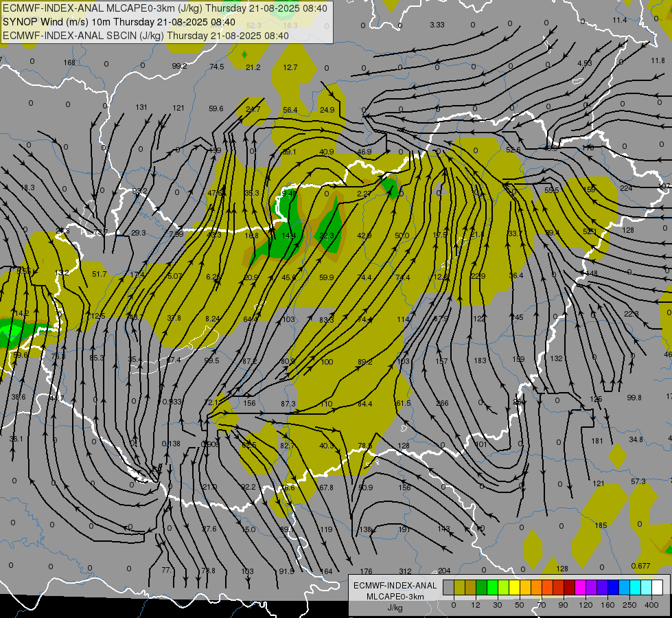Click the legend tick label 90
The height and width of the screenshot is (618, 672).
[x=563, y=605]
